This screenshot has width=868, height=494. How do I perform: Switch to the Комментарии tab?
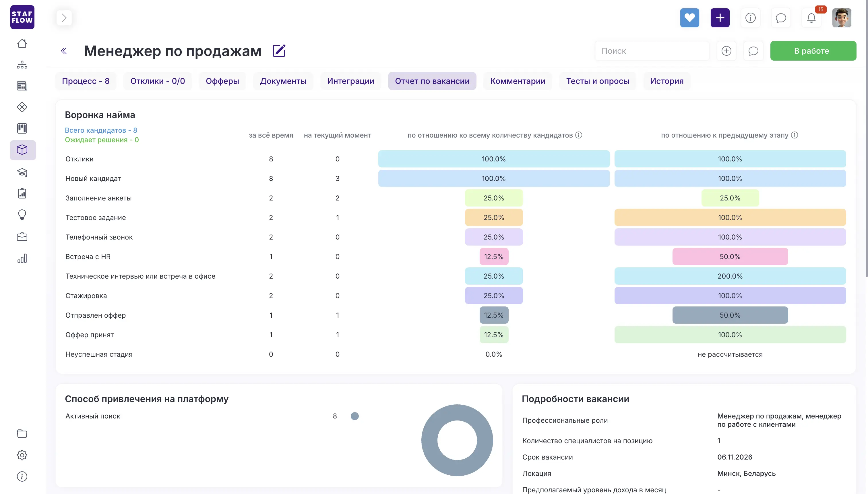point(518,81)
